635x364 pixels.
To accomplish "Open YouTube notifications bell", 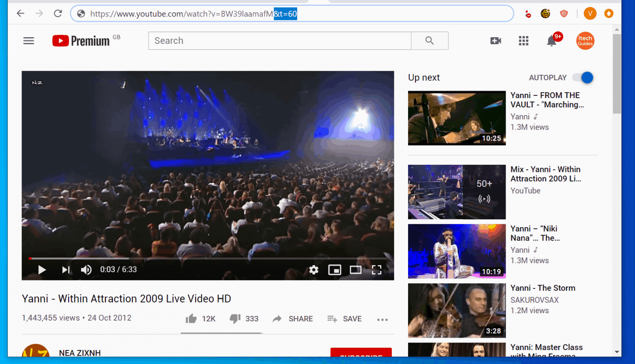I will coord(551,40).
